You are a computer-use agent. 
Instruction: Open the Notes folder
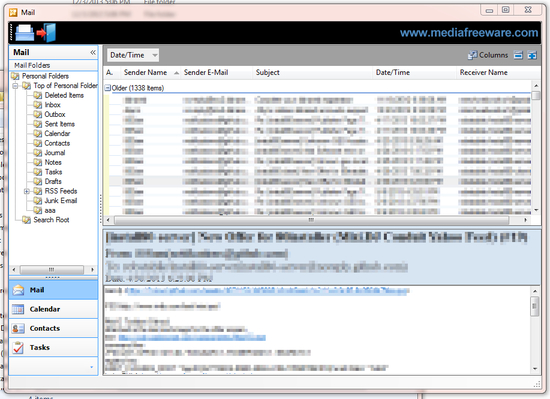coord(53,162)
